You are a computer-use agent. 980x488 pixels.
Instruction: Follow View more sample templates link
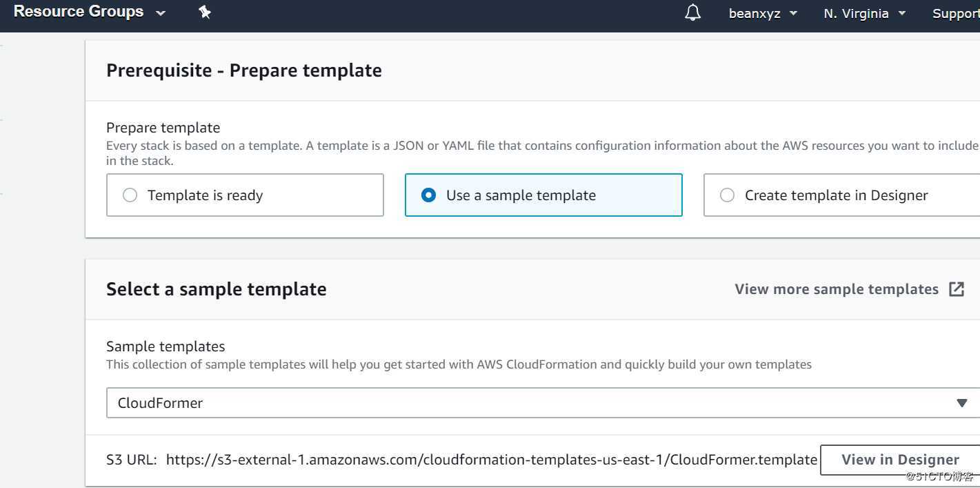point(837,289)
